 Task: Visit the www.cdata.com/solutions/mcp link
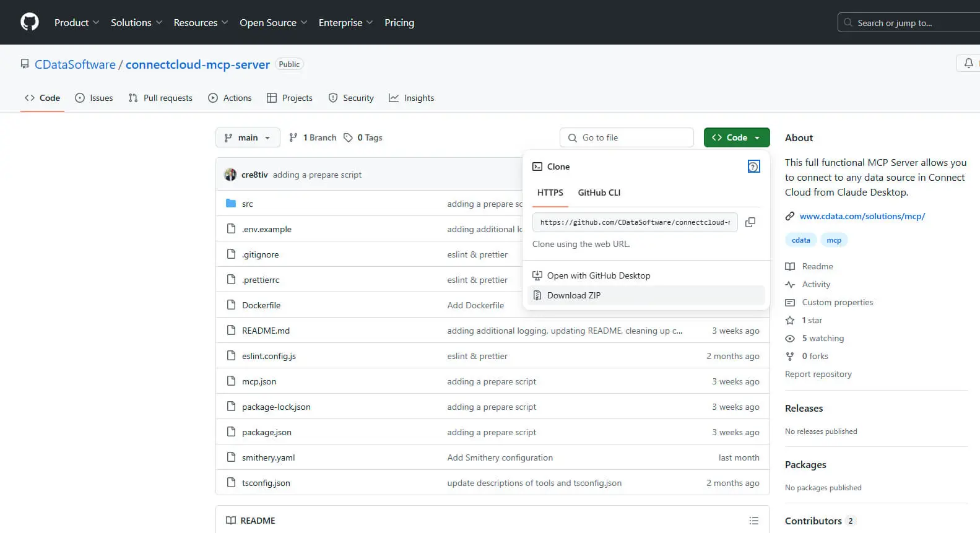point(862,216)
